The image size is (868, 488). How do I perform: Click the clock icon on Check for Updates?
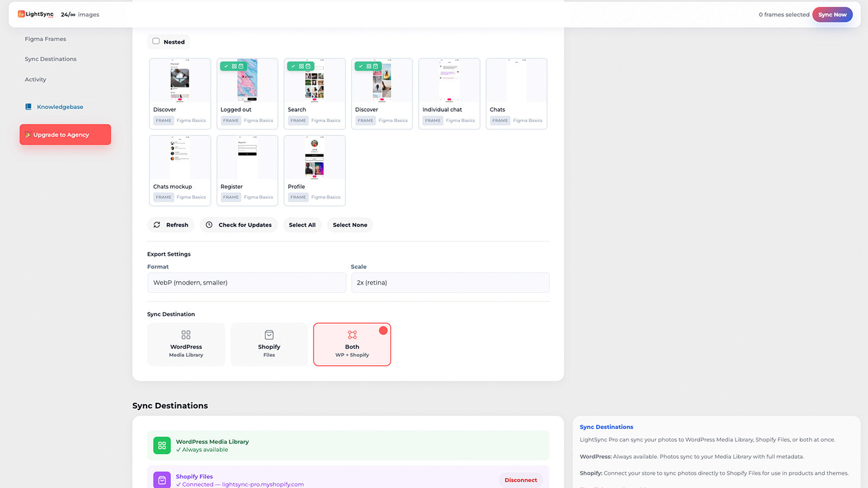(209, 224)
